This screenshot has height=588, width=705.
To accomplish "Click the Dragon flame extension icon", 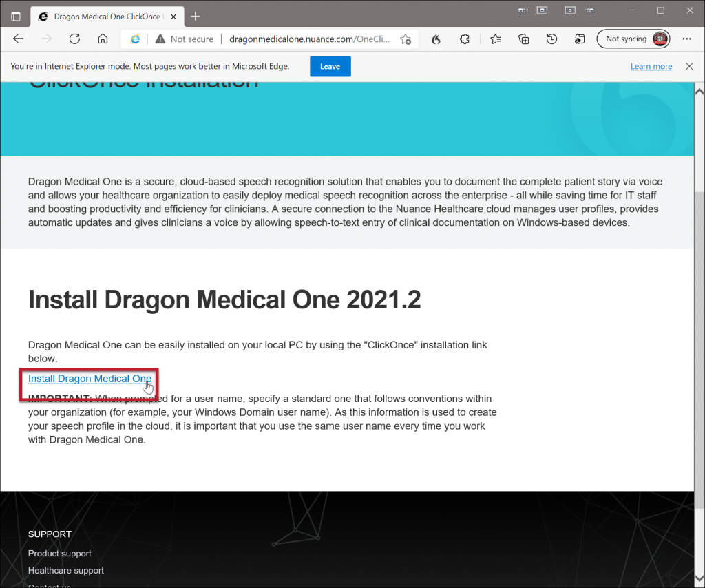I will [436, 39].
